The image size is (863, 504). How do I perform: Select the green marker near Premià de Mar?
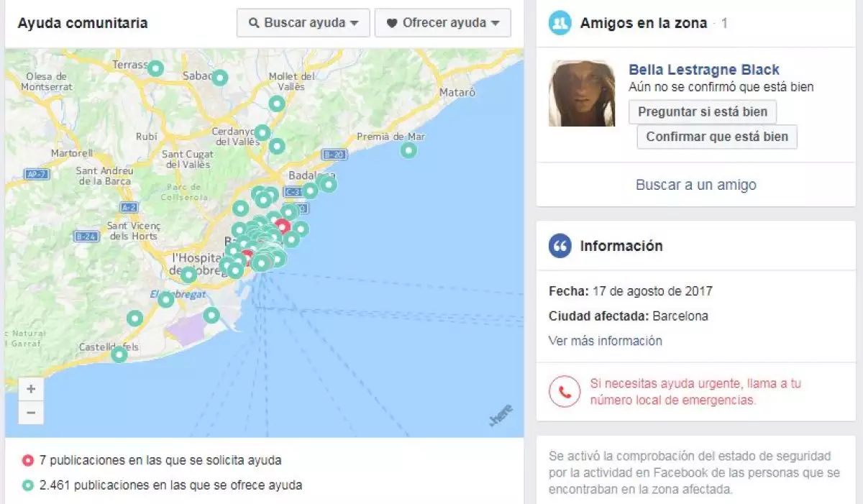pyautogui.click(x=408, y=150)
